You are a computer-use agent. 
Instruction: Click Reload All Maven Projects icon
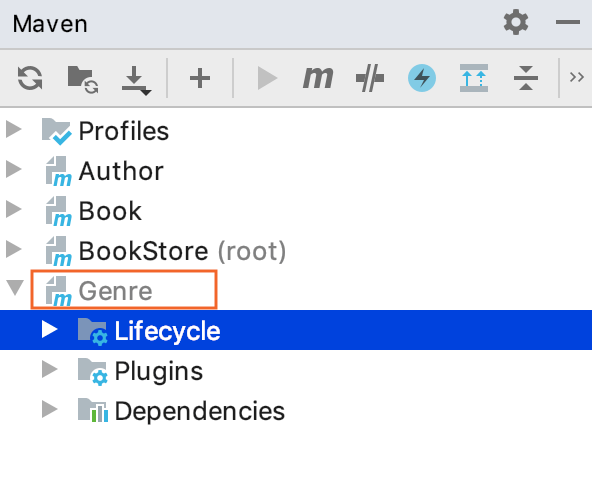pos(30,78)
